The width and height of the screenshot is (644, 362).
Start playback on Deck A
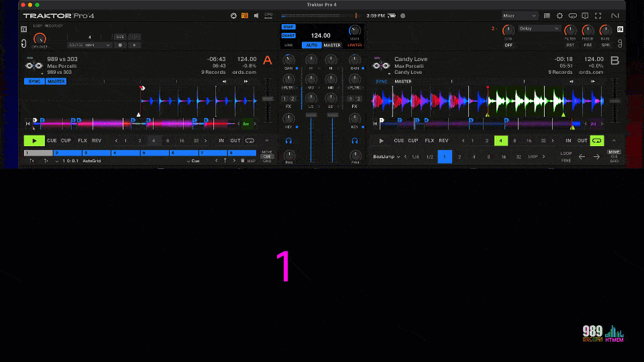coord(34,141)
